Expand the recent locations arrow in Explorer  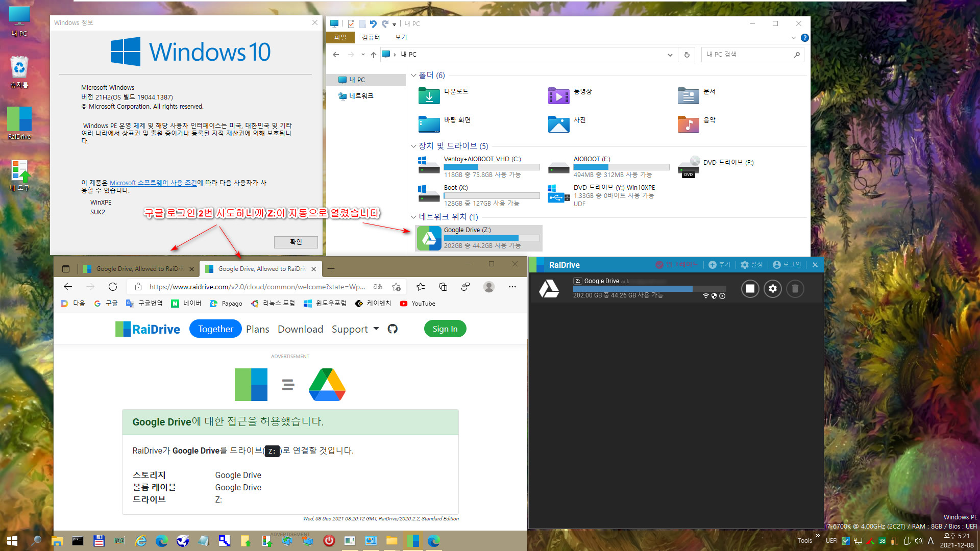coord(363,55)
